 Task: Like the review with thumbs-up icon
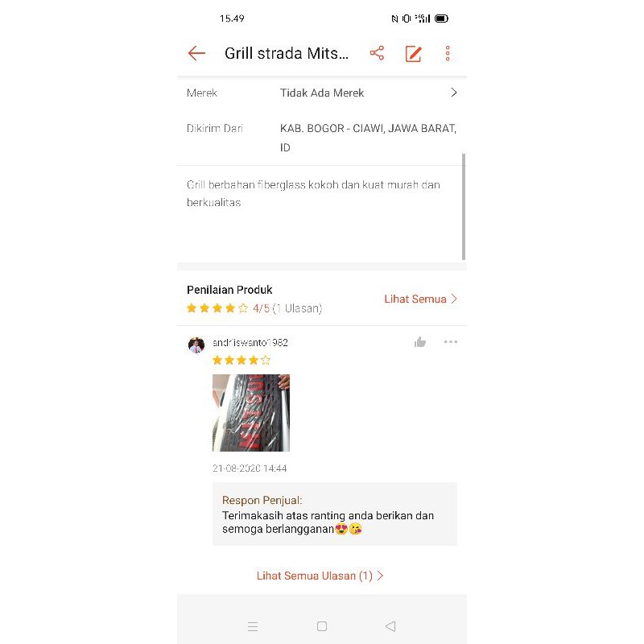pyautogui.click(x=419, y=341)
